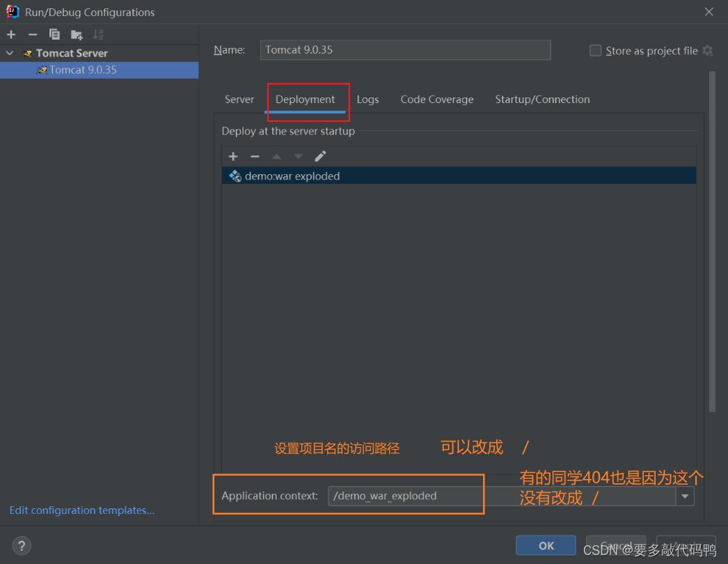Open project file storage settings gear
This screenshot has width=728, height=564.
click(708, 50)
